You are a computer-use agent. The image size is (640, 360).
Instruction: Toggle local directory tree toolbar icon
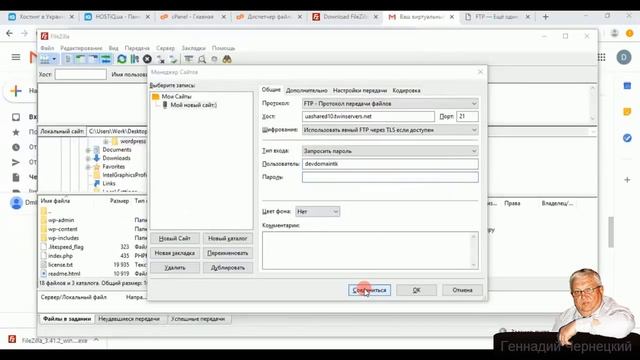[x=80, y=59]
